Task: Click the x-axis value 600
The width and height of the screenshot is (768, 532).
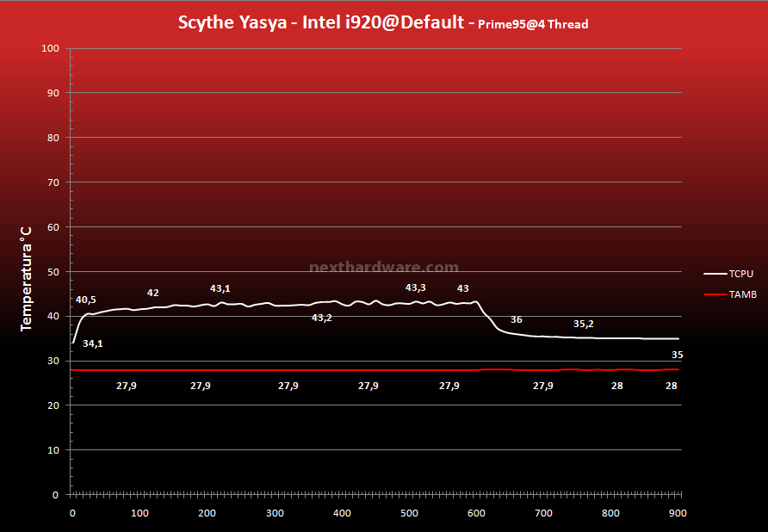Action: (477, 513)
